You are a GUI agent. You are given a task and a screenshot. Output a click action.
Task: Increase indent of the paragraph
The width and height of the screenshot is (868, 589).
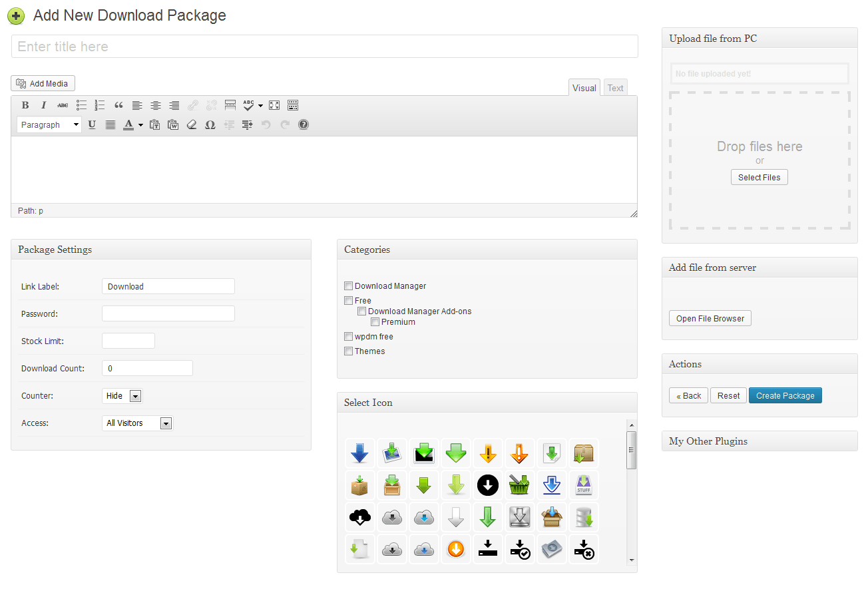click(x=248, y=124)
